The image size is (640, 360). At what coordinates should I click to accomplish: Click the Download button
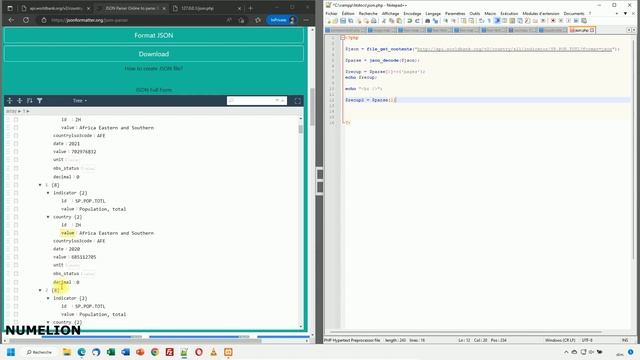[154, 54]
